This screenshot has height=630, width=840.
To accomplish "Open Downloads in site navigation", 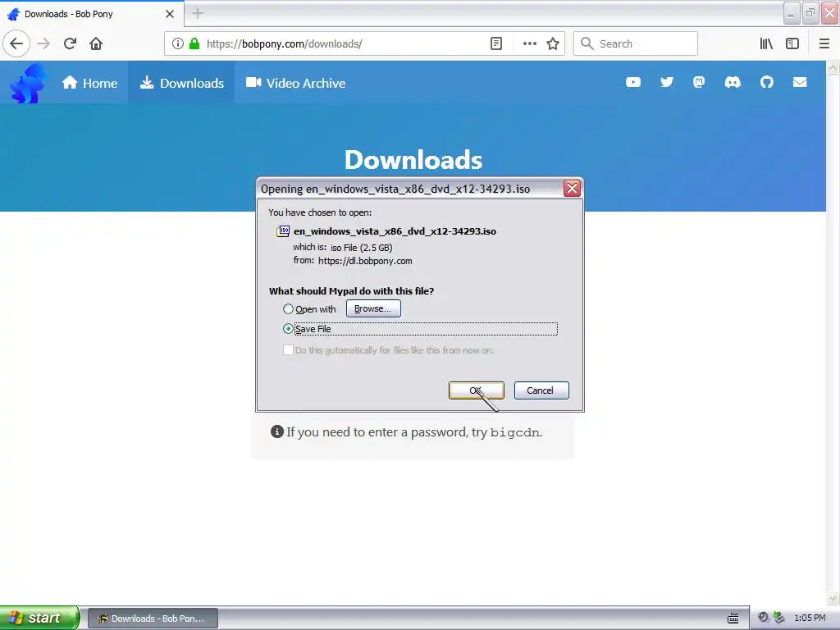I will [x=181, y=83].
